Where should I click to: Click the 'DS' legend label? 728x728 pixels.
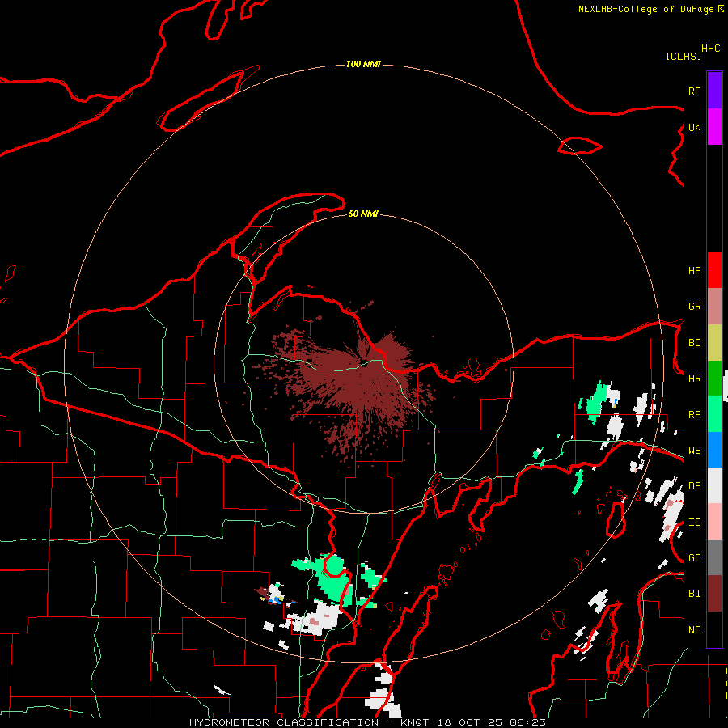[694, 486]
